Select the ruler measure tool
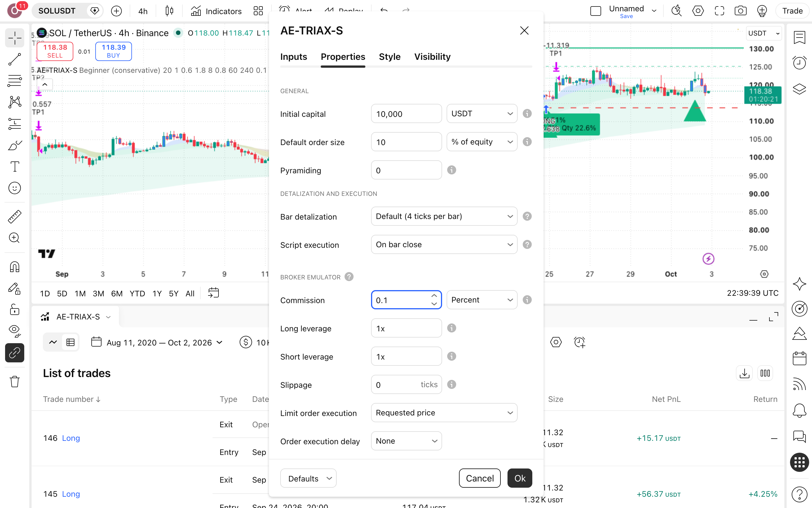Image resolution: width=812 pixels, height=508 pixels. click(x=14, y=216)
